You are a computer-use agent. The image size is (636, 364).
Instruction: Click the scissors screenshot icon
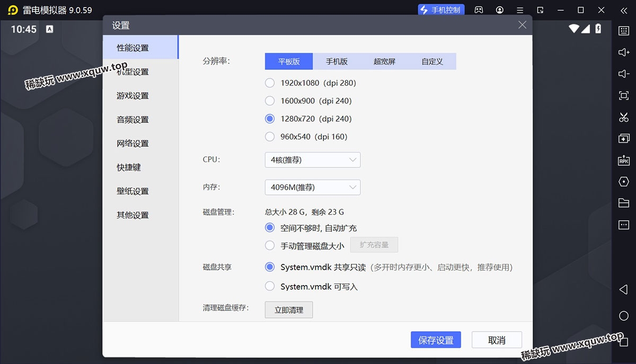click(624, 117)
